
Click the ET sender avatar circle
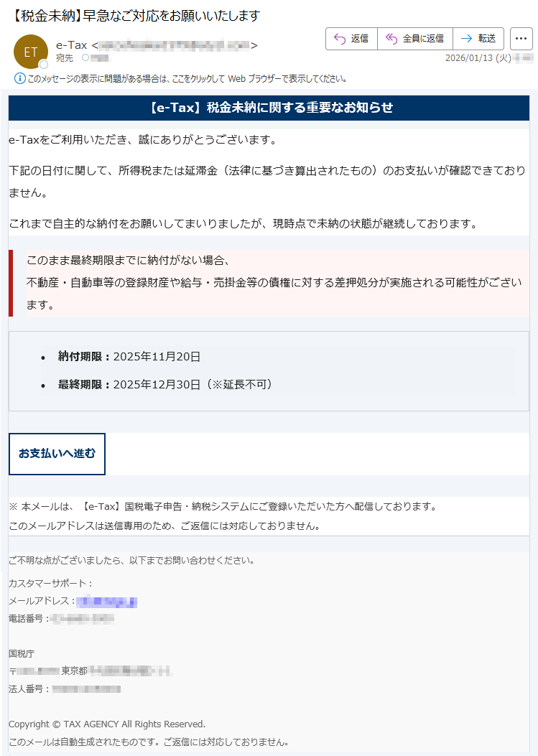(x=31, y=52)
